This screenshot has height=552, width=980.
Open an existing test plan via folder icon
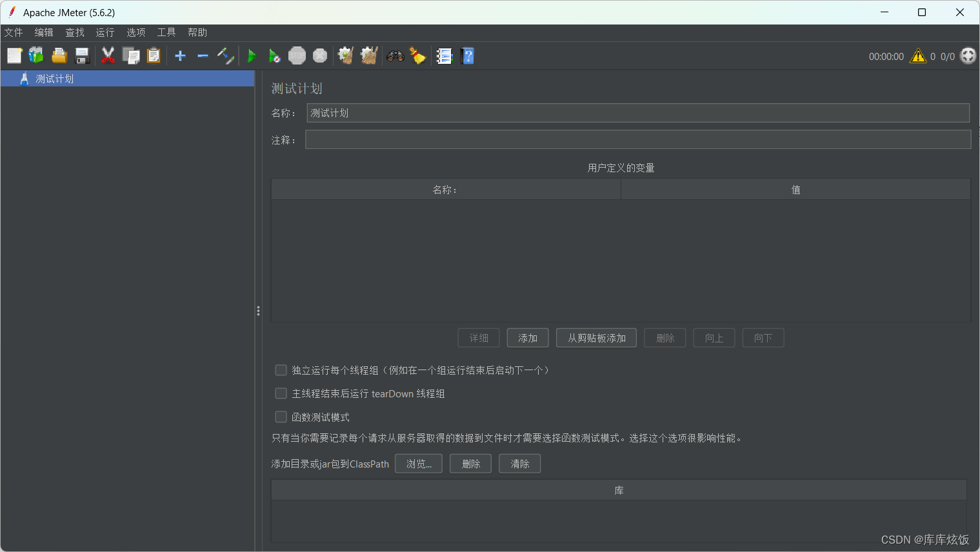coord(59,55)
